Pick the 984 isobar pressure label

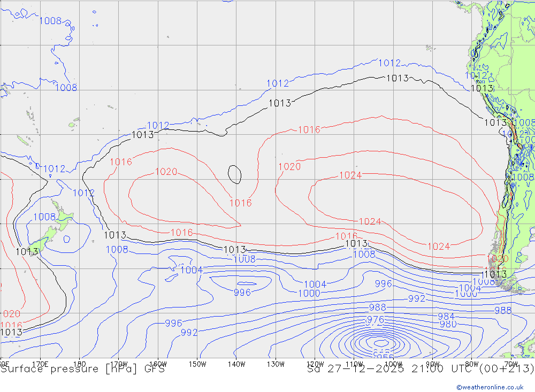(446, 316)
